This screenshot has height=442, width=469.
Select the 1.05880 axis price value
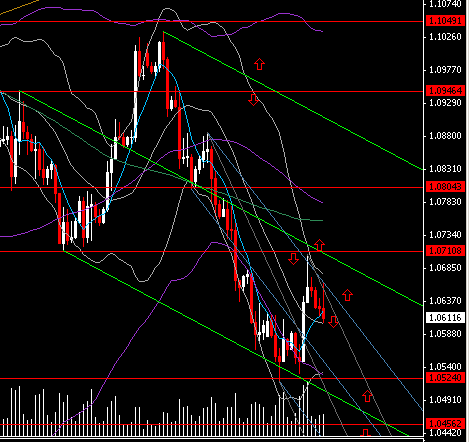[x=445, y=334]
